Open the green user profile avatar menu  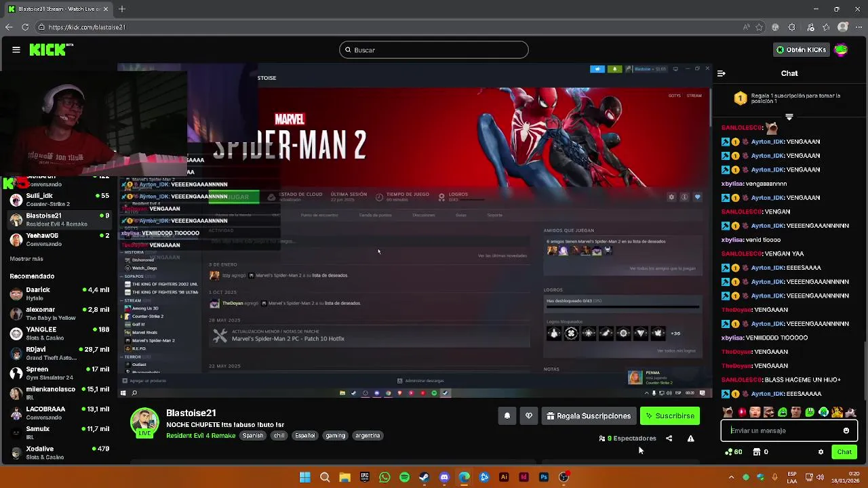[841, 49]
